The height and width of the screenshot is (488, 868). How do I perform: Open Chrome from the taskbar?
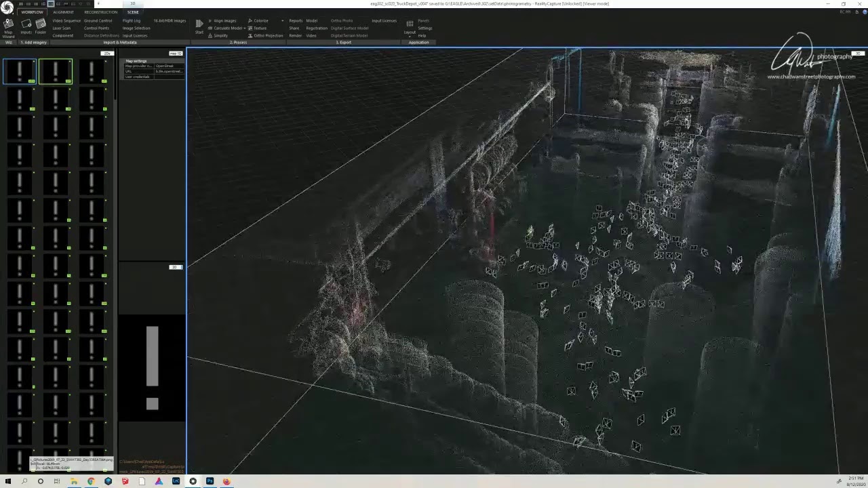(x=91, y=481)
